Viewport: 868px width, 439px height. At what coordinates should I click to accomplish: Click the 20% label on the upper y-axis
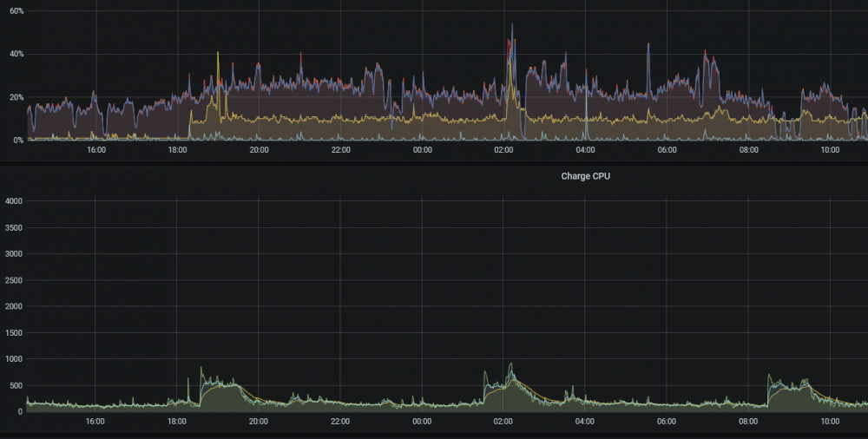click(x=16, y=97)
